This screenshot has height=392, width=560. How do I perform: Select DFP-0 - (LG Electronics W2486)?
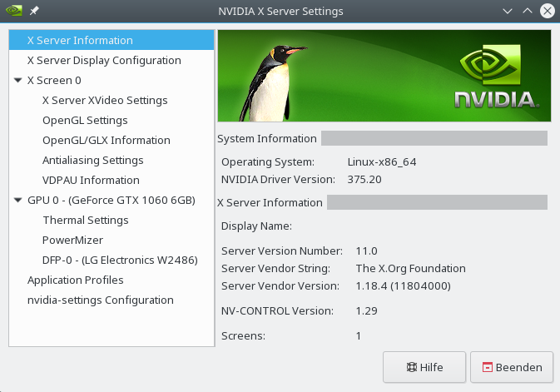(x=112, y=261)
